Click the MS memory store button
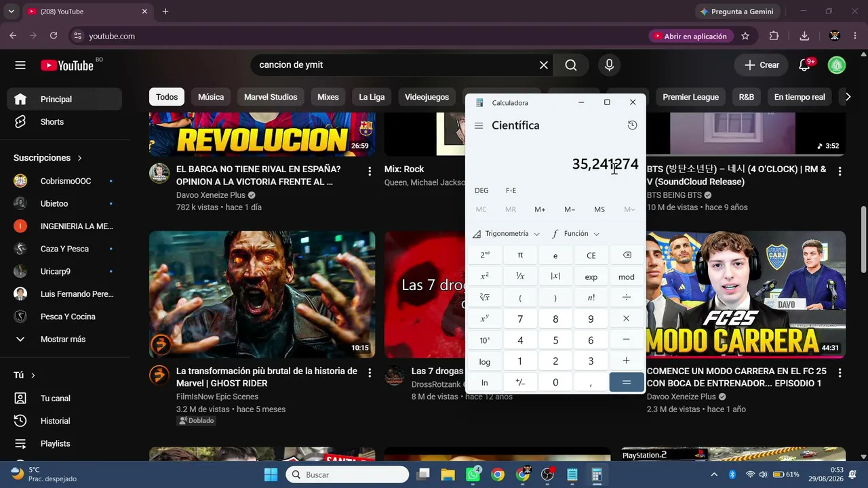Viewport: 868px width, 488px height. 599,209
